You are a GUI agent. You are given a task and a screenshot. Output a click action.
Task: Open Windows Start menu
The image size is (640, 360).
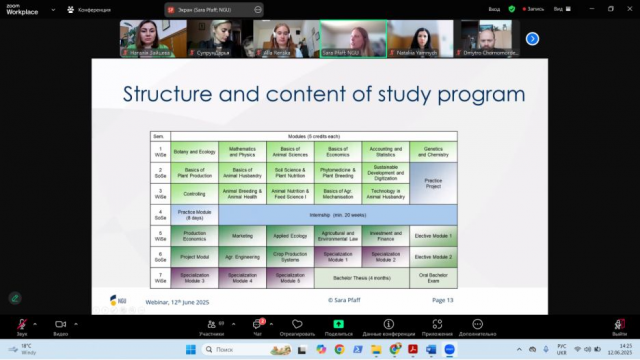coord(191,349)
